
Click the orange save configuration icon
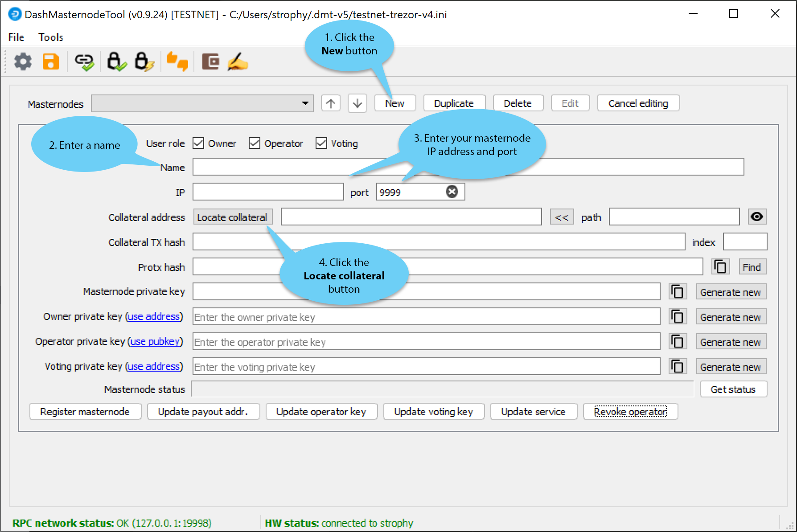(x=51, y=61)
